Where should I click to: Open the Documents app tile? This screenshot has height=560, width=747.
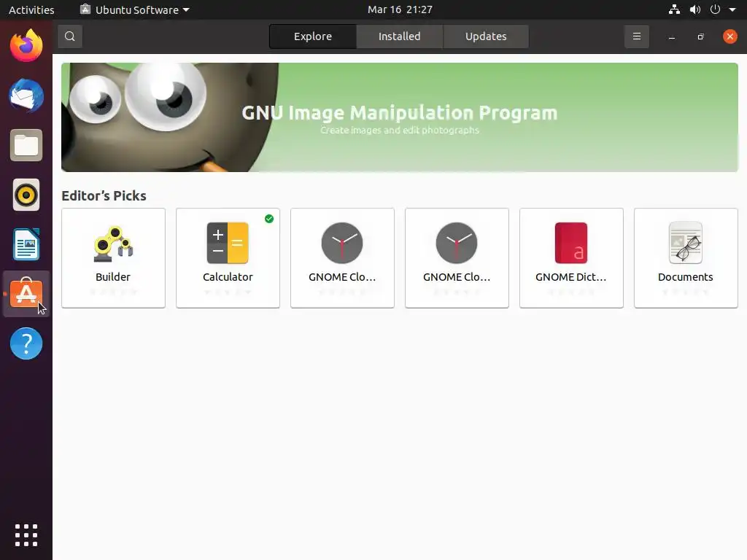[x=686, y=258]
